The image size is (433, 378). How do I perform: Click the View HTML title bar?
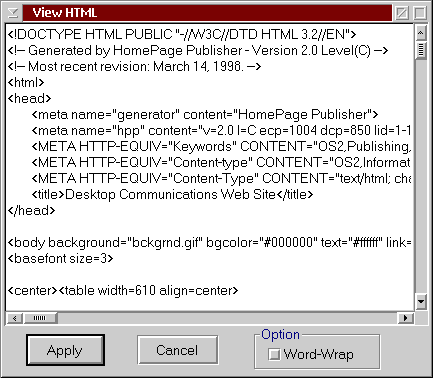click(207, 13)
